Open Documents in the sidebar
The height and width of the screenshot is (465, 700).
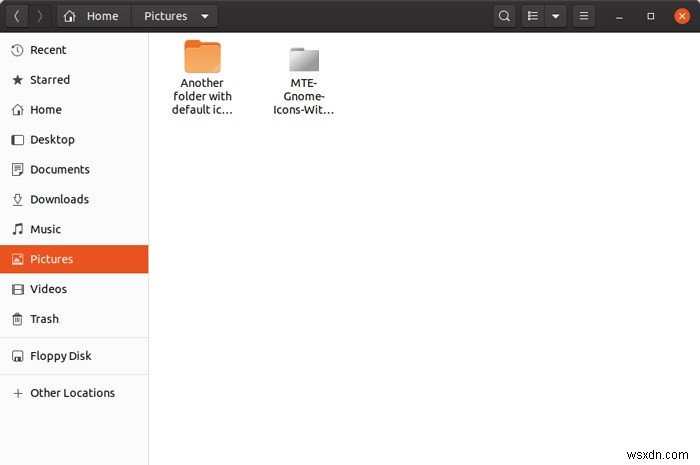click(x=74, y=170)
